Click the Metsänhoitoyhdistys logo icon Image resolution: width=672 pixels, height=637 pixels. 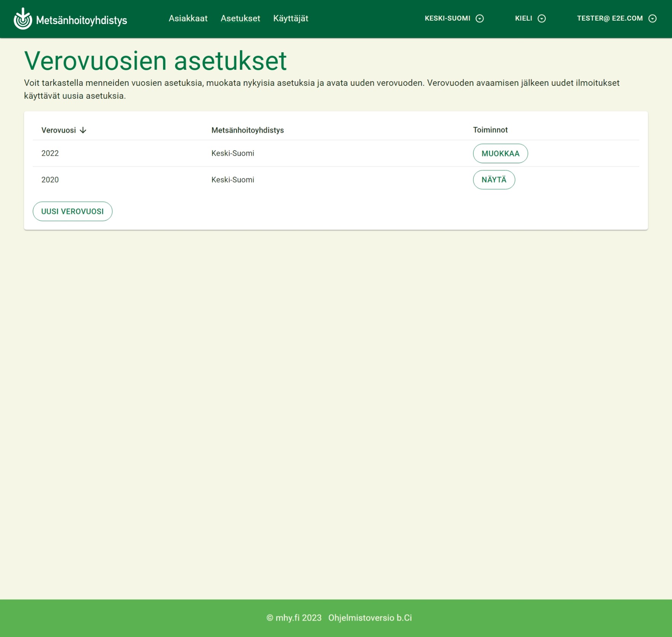(23, 18)
